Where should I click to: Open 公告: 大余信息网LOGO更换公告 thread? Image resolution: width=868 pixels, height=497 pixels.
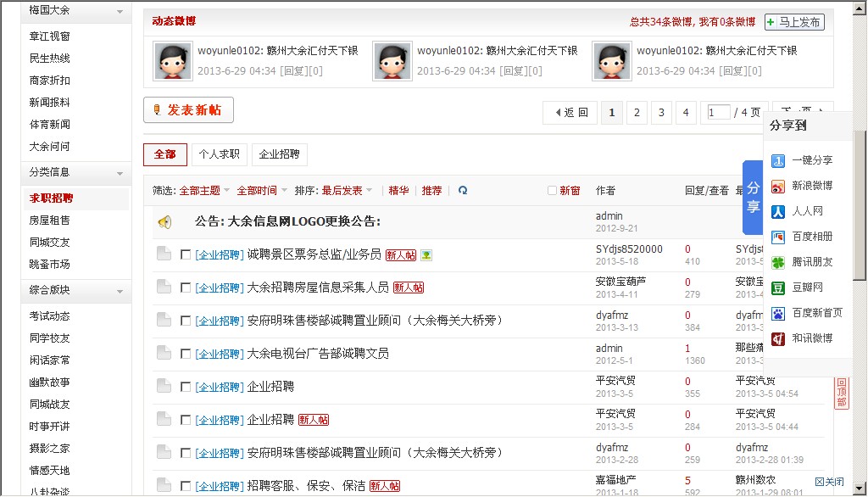[287, 221]
